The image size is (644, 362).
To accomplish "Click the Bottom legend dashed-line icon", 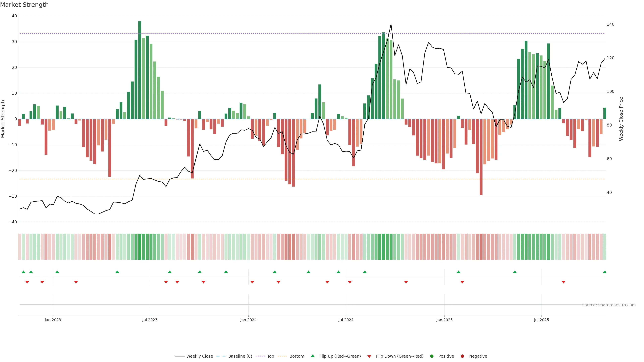I will pos(282,356).
